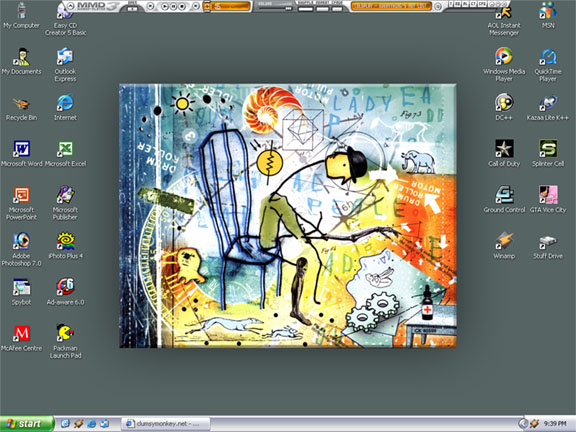Image resolution: width=576 pixels, height=432 pixels.
Task: Launch Spybot from the desktop
Action: 21,292
